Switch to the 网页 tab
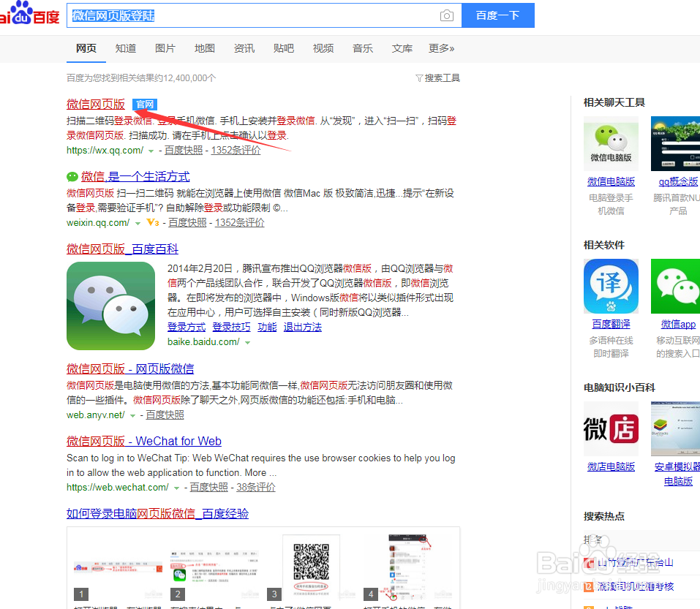Screen dimensions: 700x609 [x=86, y=48]
